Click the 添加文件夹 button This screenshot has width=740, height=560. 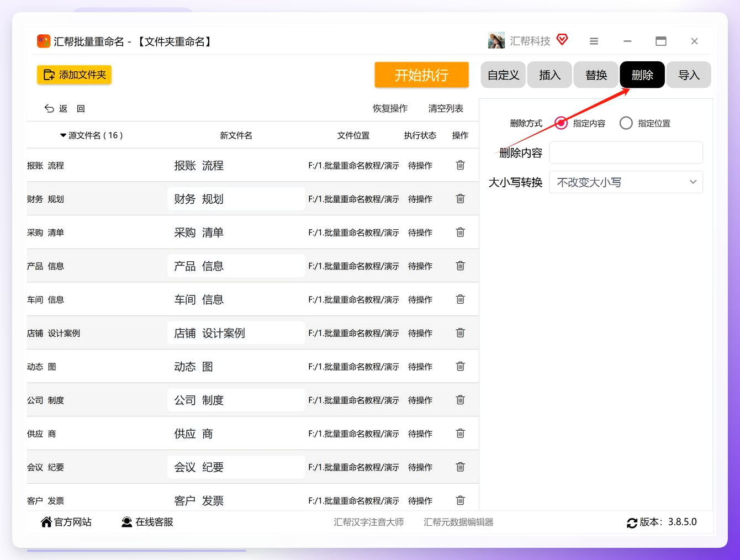click(75, 75)
